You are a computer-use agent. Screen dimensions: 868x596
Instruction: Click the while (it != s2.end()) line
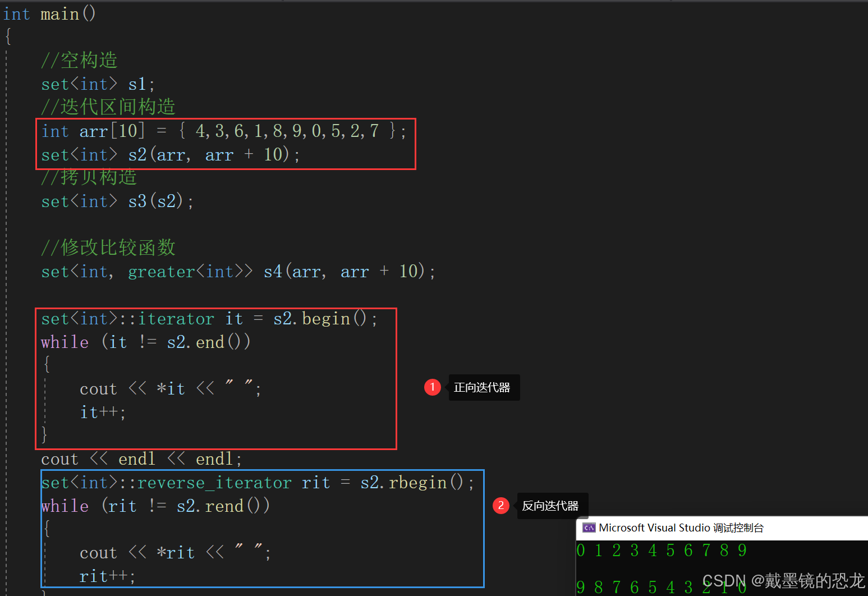tap(146, 342)
